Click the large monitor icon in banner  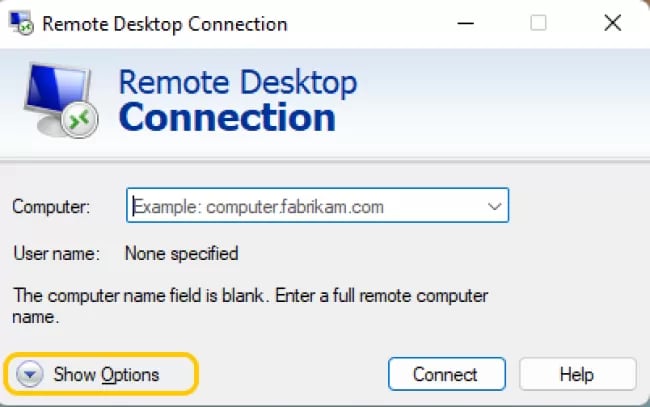[x=61, y=100]
